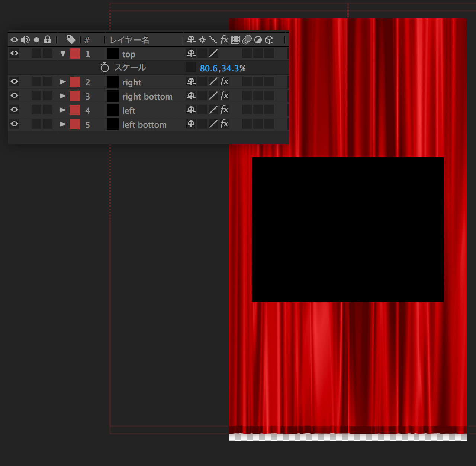This screenshot has height=466, width=476.
Task: Click the motion blur column header icon
Action: [247, 40]
